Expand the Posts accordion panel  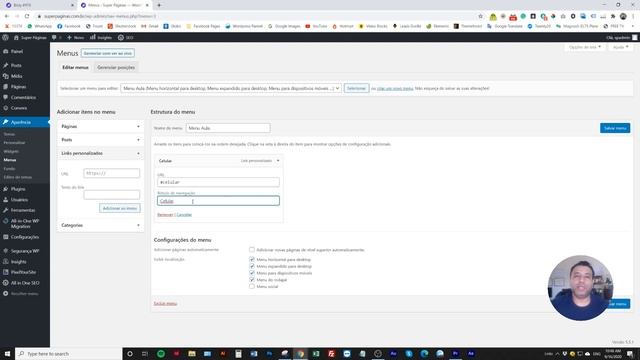pos(100,140)
